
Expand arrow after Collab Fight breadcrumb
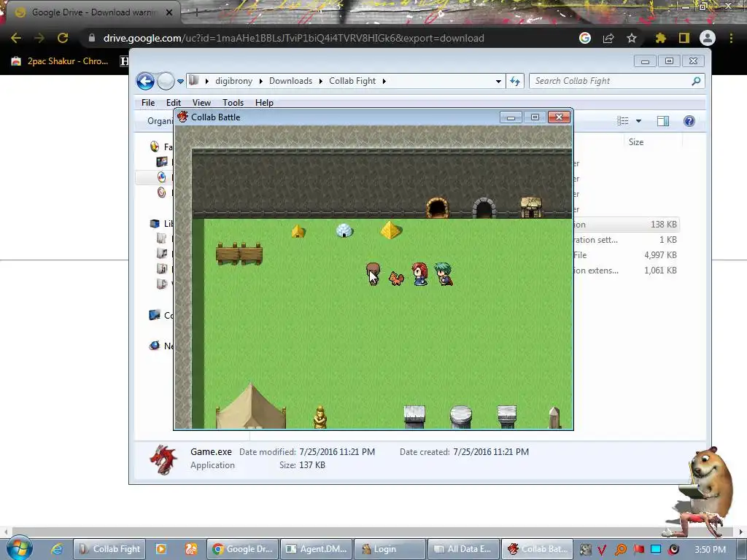pyautogui.click(x=384, y=81)
